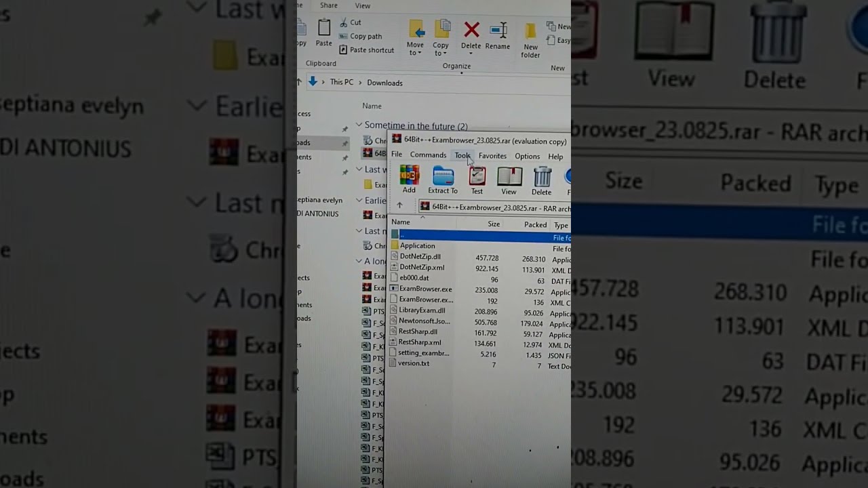Select version.txt in the archive list
The height and width of the screenshot is (488, 868).
(x=413, y=363)
